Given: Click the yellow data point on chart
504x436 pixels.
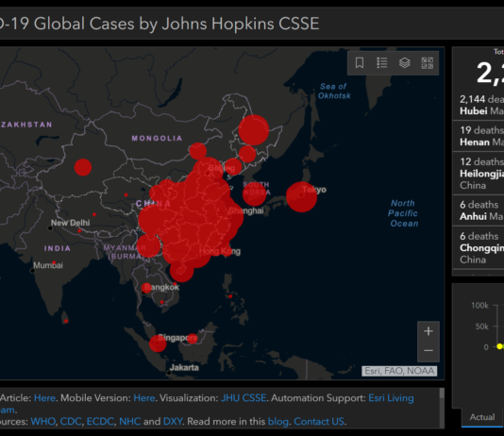Looking at the screenshot, I should tap(499, 346).
